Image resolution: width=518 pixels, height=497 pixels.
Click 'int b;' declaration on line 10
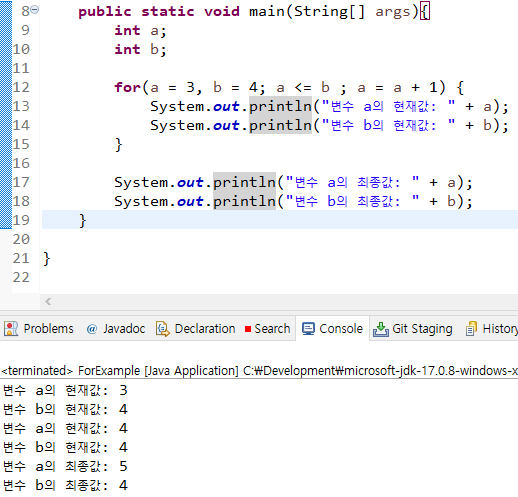(140, 50)
